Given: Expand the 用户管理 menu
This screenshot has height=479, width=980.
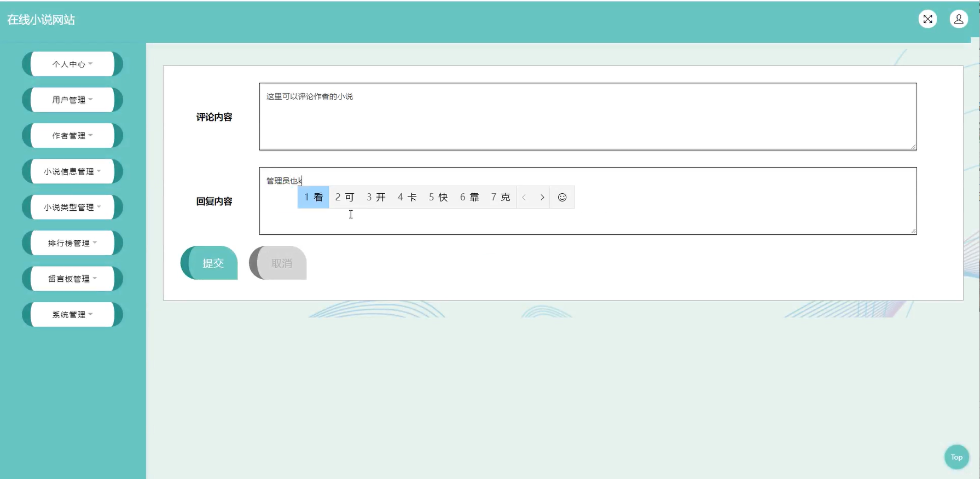Looking at the screenshot, I should coord(72,100).
